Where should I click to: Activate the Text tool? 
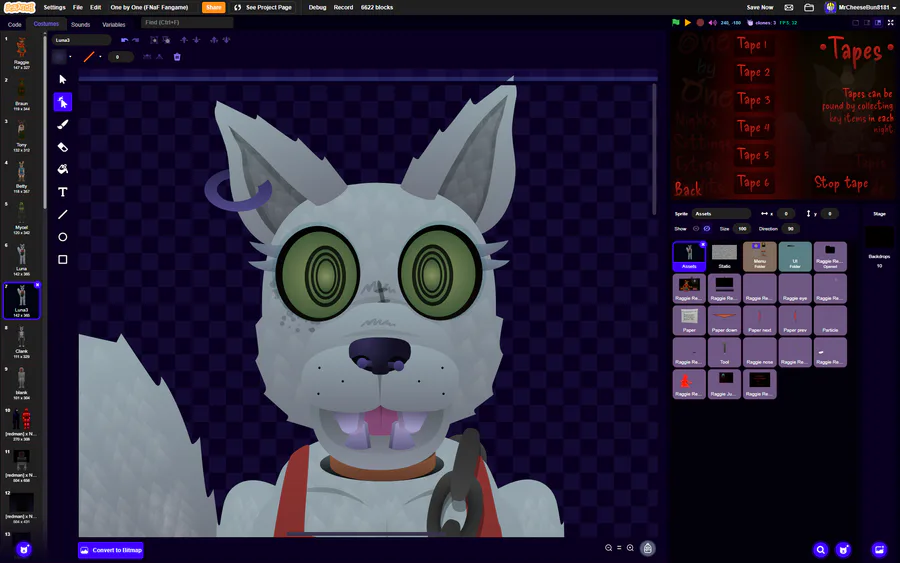[63, 192]
